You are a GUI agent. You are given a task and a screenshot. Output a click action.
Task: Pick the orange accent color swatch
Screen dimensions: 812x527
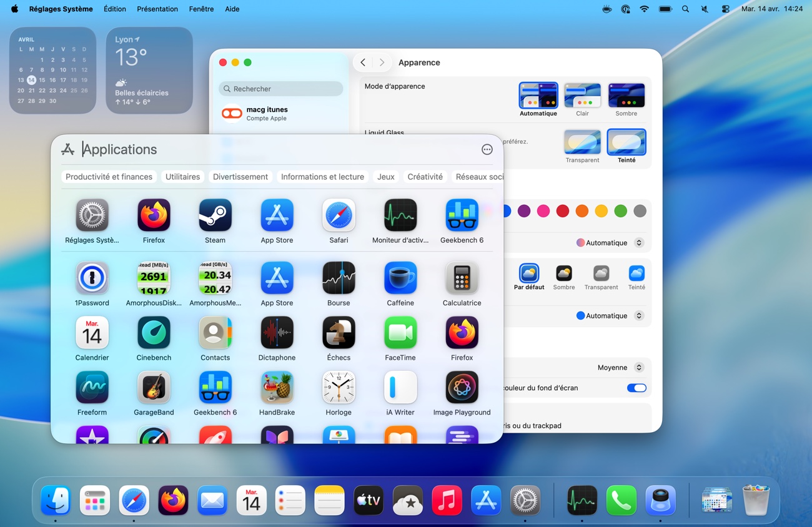[582, 211]
